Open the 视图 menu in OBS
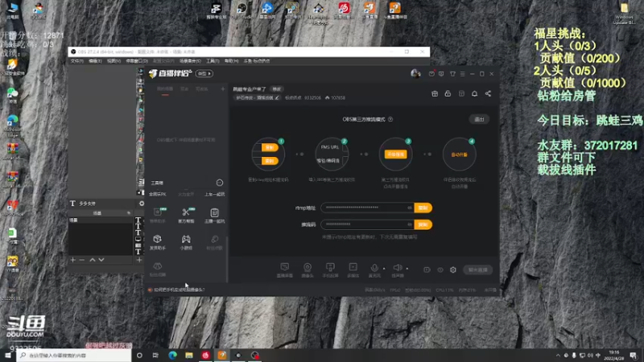 114,61
